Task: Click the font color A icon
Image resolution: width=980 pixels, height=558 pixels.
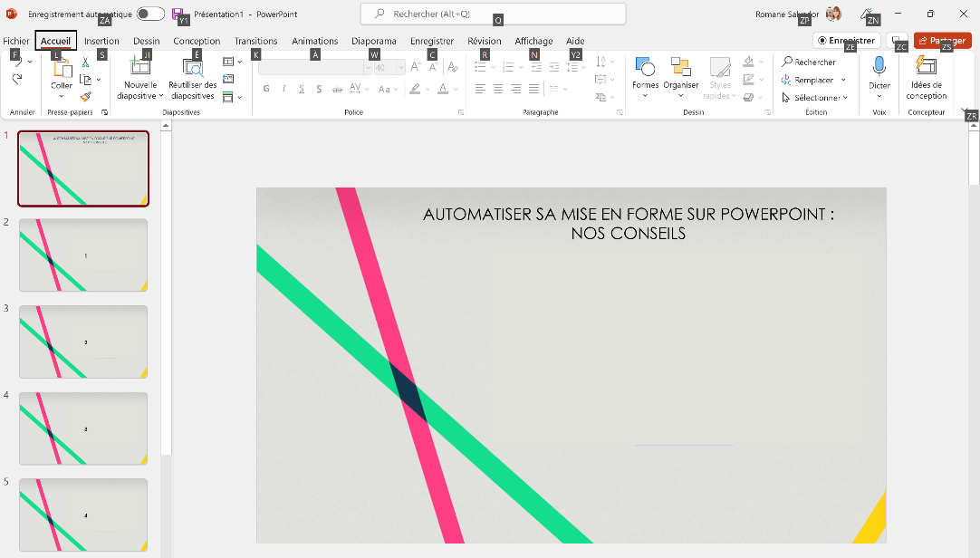Action: (443, 89)
